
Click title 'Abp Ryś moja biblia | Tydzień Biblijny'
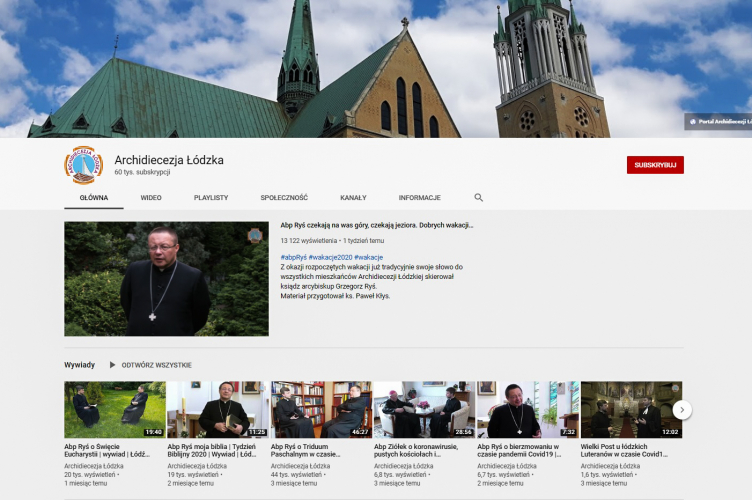tap(212, 450)
